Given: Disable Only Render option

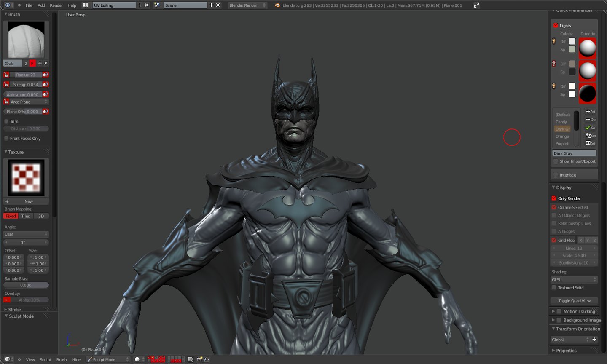Looking at the screenshot, I should point(554,198).
